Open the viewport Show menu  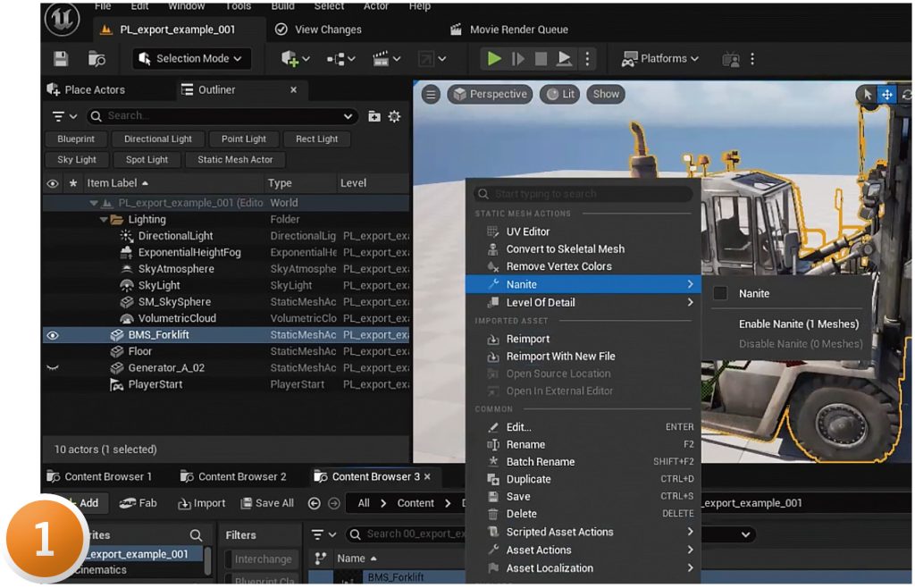click(606, 95)
